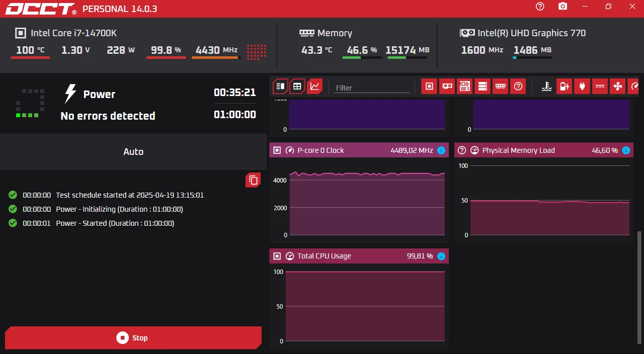Click the CPU voltage 1.30 V reading

[76, 50]
